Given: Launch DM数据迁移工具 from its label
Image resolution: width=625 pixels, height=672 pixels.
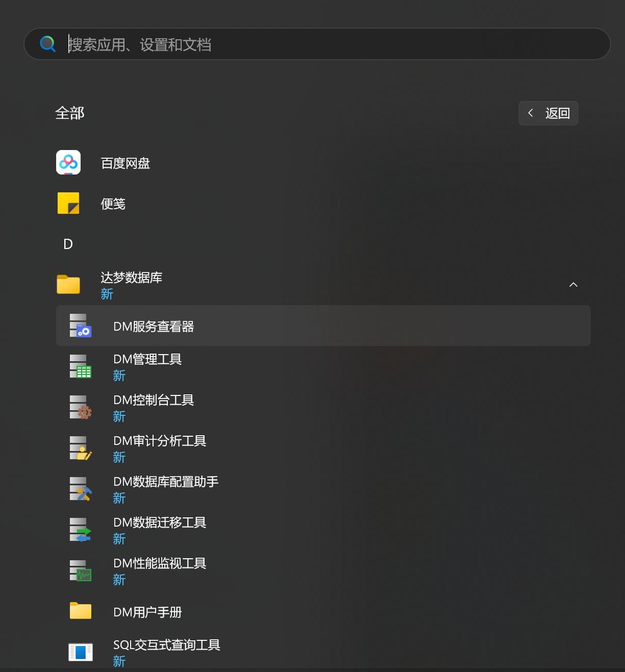Looking at the screenshot, I should (x=160, y=522).
